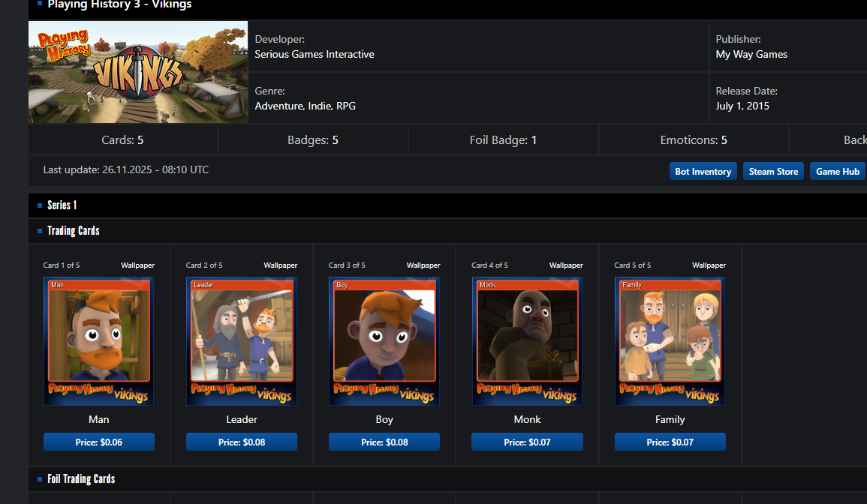Click the Playing History Vikings game banner

coord(138,72)
